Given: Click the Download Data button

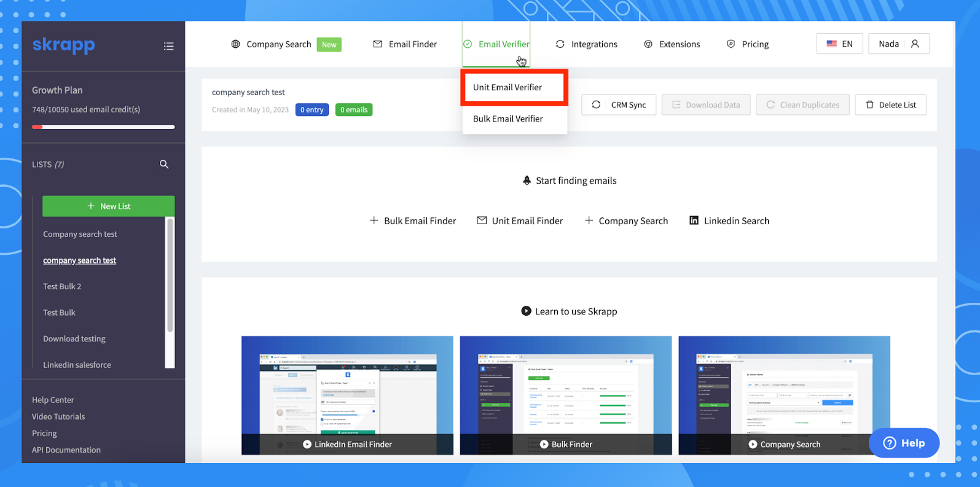Looking at the screenshot, I should (706, 104).
